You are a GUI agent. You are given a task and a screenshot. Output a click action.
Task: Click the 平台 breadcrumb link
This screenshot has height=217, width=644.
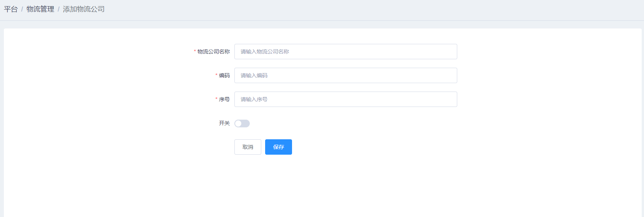click(11, 9)
